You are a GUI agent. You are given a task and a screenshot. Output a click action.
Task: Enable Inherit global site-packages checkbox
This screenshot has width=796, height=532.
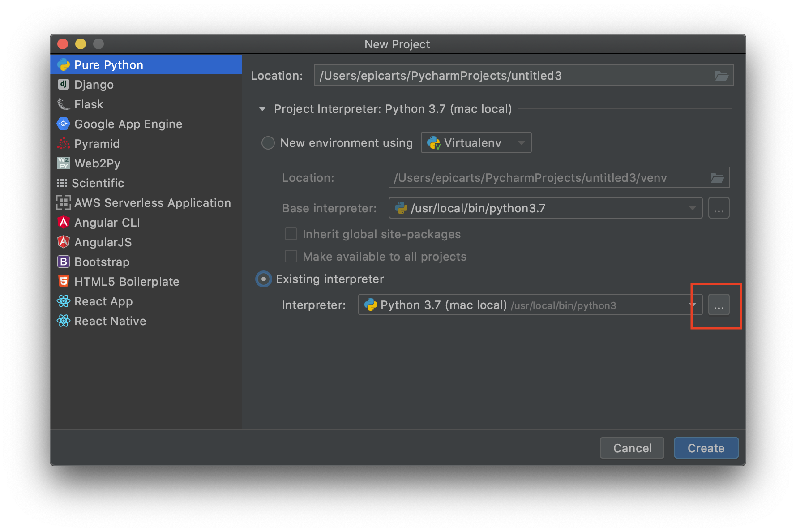(x=291, y=234)
